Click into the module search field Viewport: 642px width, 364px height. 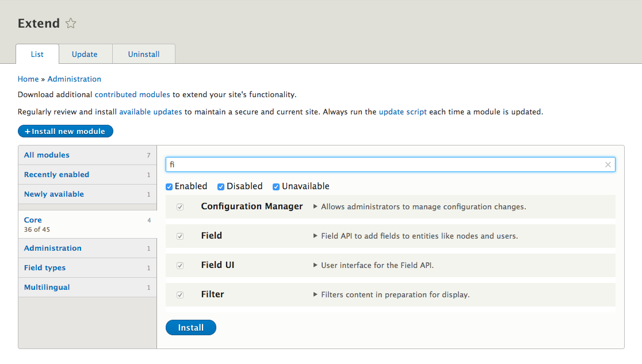(385, 165)
